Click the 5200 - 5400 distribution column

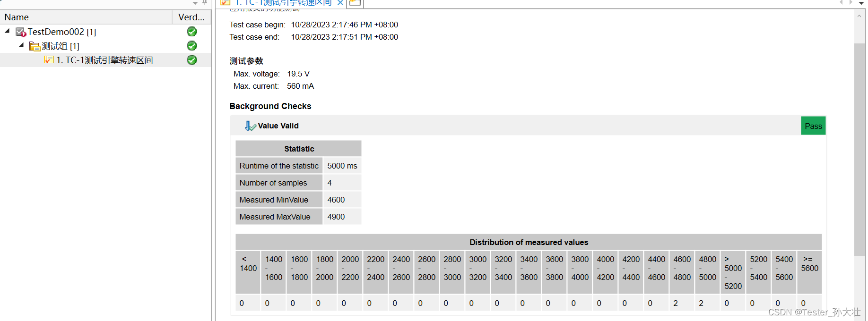coord(759,272)
